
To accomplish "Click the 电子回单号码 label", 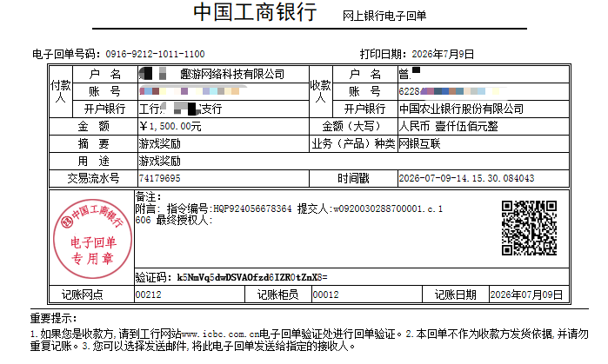I will tap(66, 54).
